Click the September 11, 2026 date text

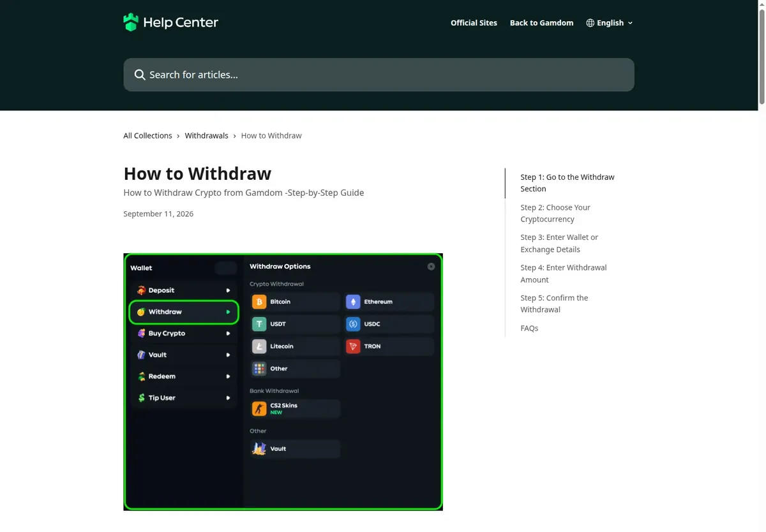(x=158, y=214)
